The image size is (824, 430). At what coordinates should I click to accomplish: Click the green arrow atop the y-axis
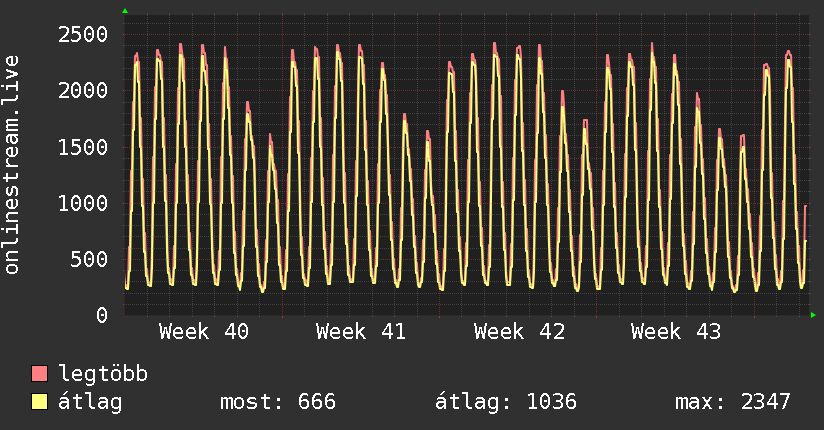click(x=125, y=11)
